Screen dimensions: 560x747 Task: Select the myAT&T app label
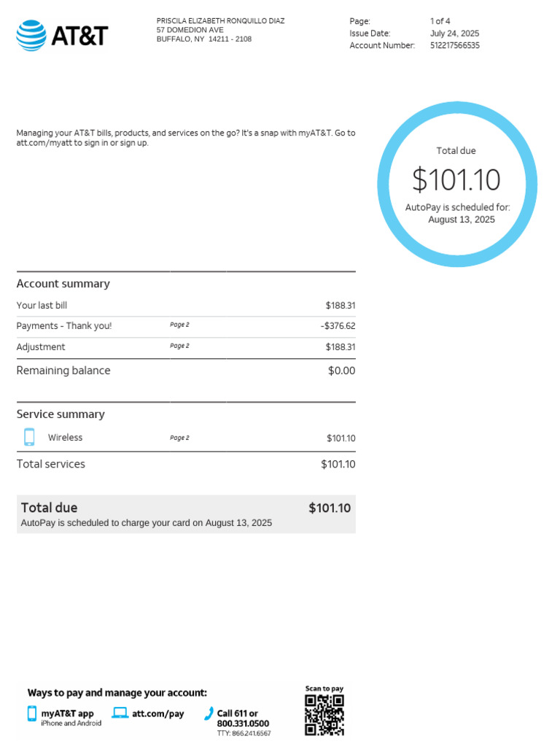pos(67,713)
